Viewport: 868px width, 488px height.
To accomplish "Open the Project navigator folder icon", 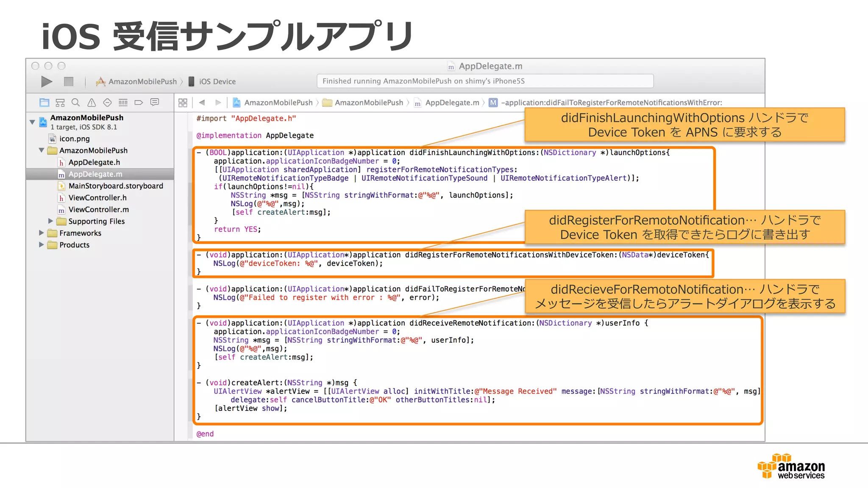I will (x=44, y=103).
